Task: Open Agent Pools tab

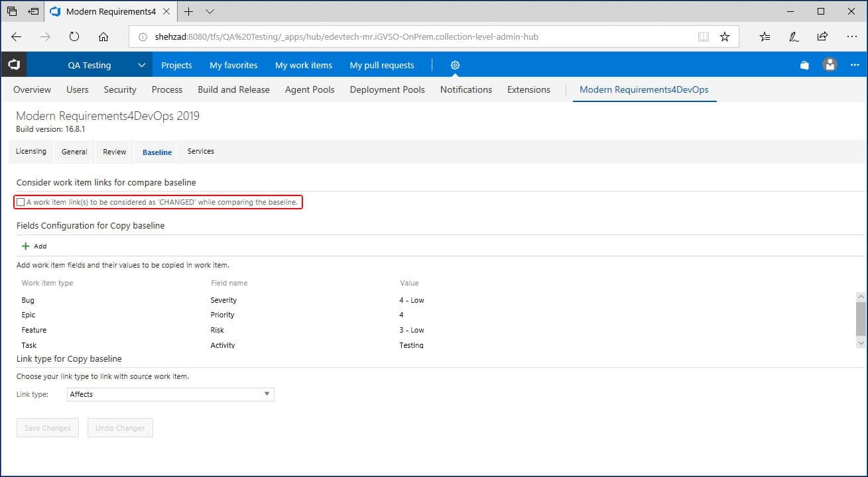Action: click(x=310, y=89)
